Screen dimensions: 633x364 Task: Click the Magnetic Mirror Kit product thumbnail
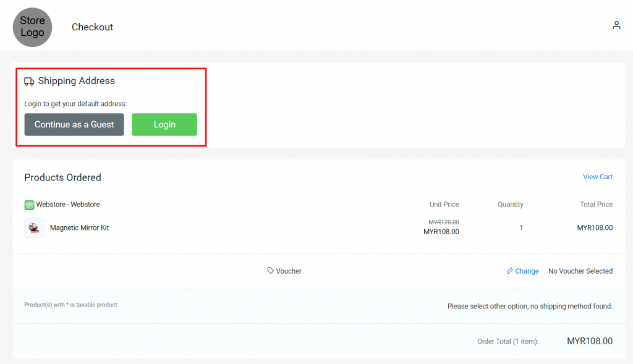(34, 227)
